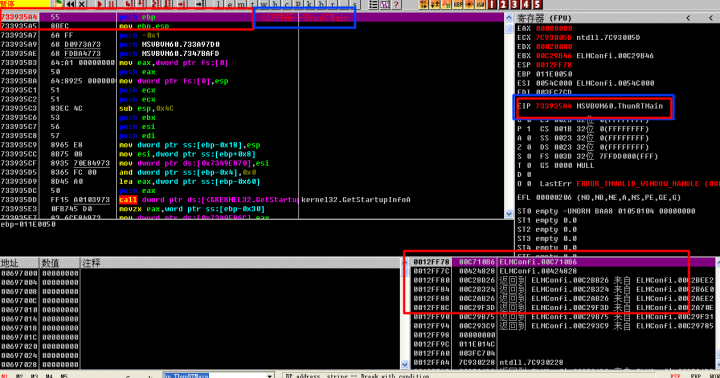Sort dump by 地址 column header
Screen dimensions: 720x378
coord(19,263)
